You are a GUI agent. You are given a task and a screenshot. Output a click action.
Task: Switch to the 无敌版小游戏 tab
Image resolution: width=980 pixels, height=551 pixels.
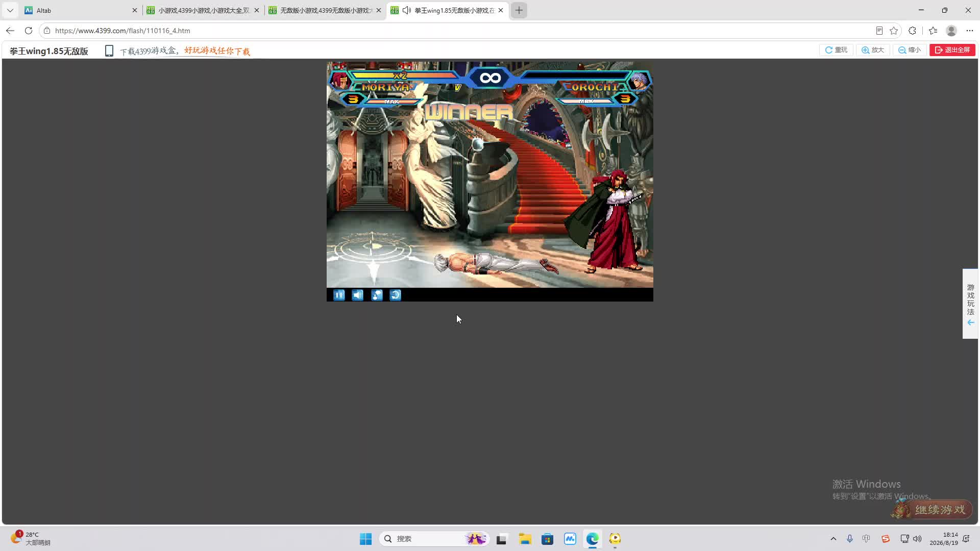tap(325, 10)
